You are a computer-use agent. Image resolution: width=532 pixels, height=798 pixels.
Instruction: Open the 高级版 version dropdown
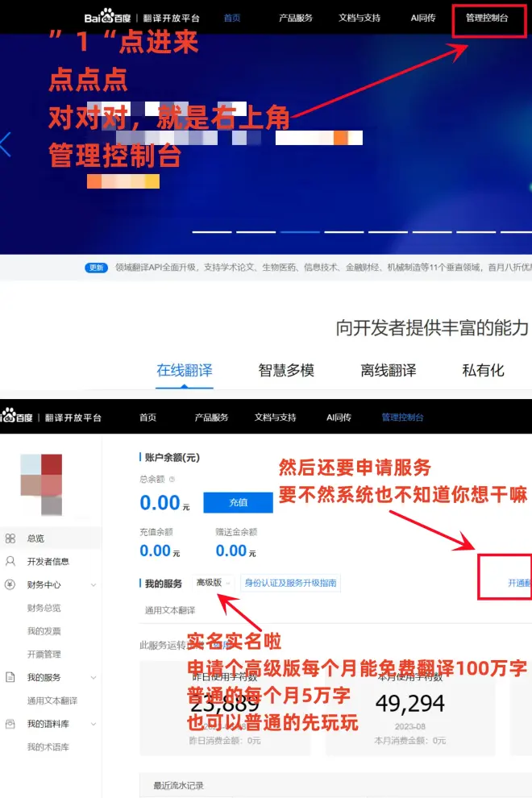pos(214,583)
